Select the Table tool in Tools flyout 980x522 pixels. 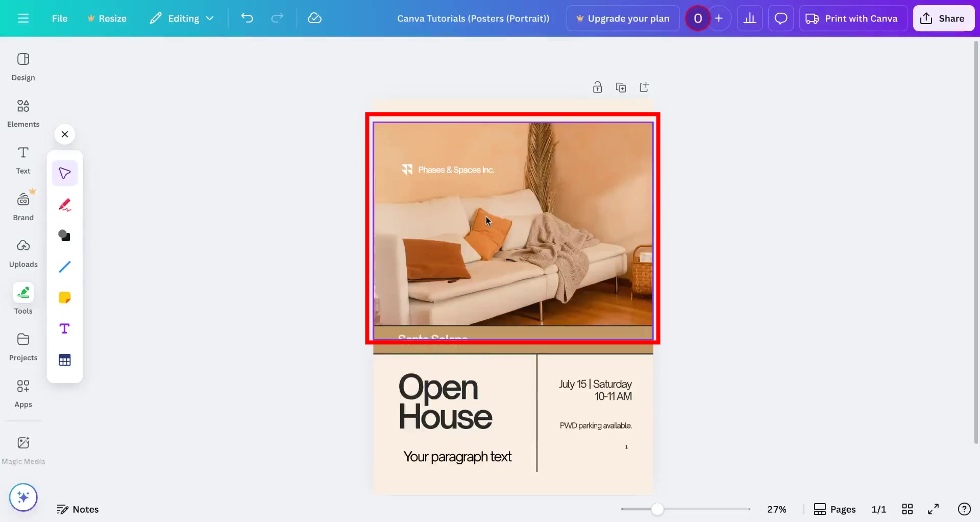pos(64,359)
